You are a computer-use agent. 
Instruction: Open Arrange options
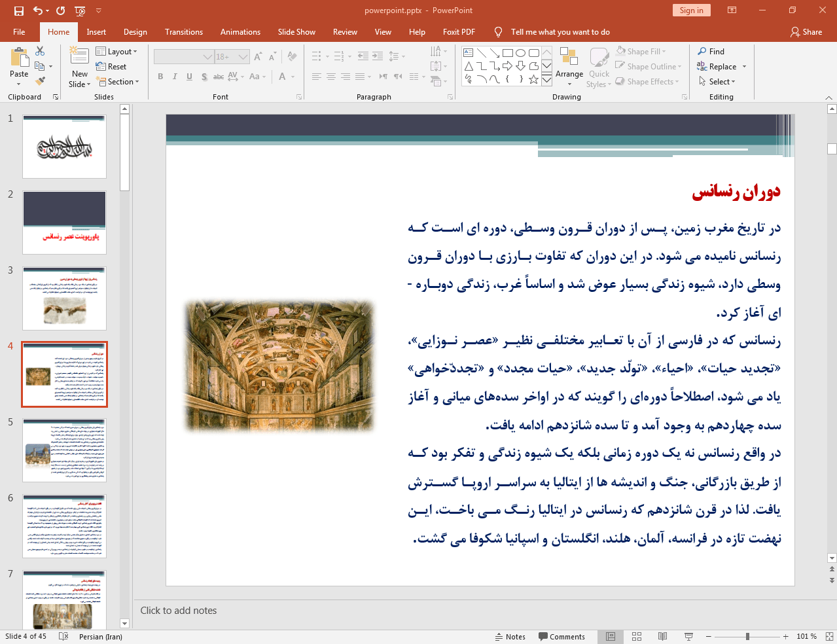click(x=569, y=66)
